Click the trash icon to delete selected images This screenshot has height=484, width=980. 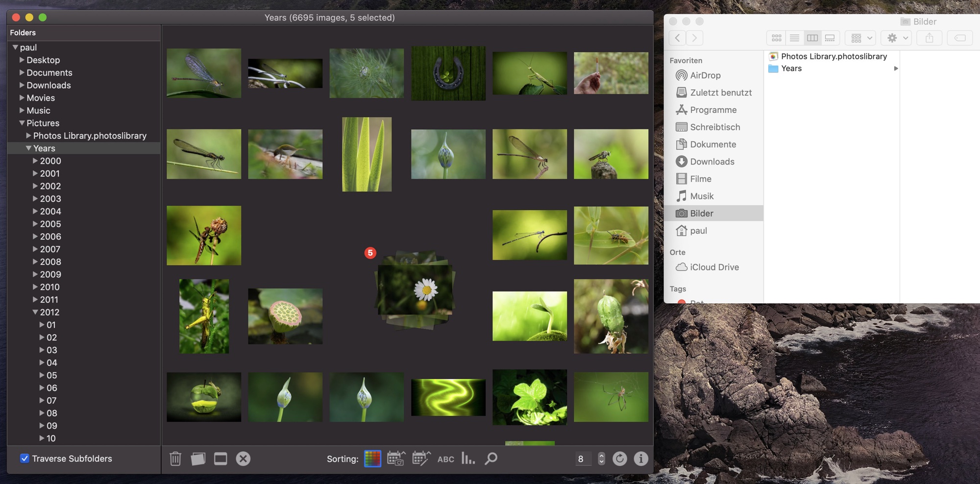[175, 459]
